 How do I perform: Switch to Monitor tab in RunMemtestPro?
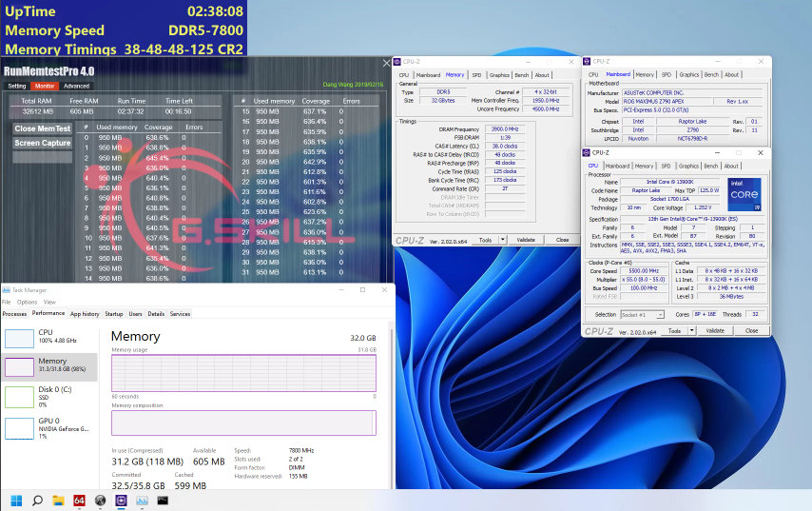[x=45, y=86]
